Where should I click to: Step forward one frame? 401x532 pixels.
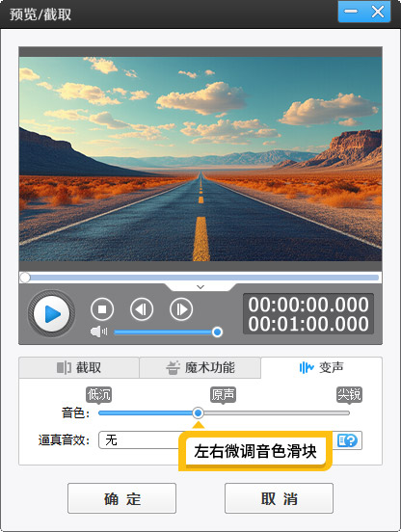181,309
